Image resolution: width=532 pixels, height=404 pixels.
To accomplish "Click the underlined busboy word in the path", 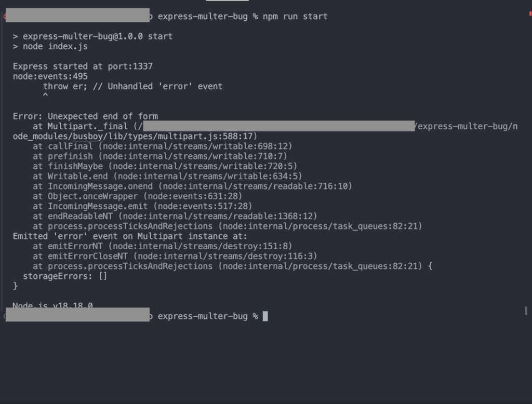I will pyautogui.click(x=88, y=136).
